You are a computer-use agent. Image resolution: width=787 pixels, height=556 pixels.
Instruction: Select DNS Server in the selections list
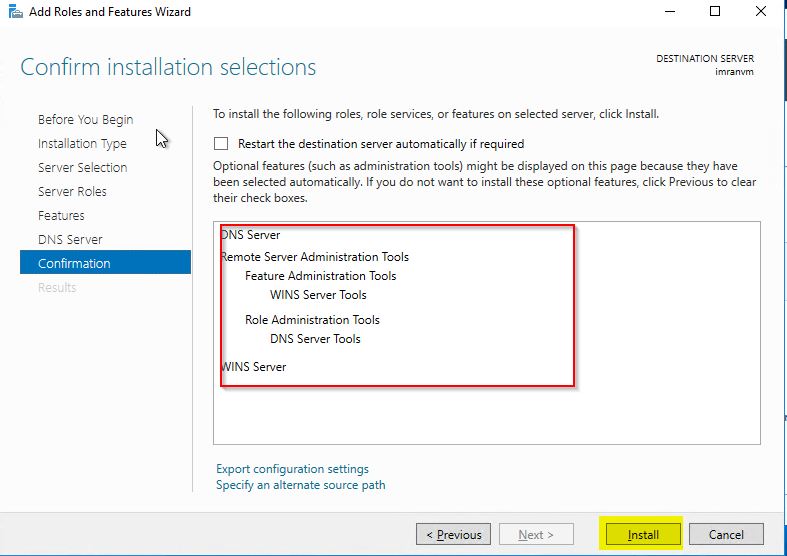pyautogui.click(x=250, y=235)
